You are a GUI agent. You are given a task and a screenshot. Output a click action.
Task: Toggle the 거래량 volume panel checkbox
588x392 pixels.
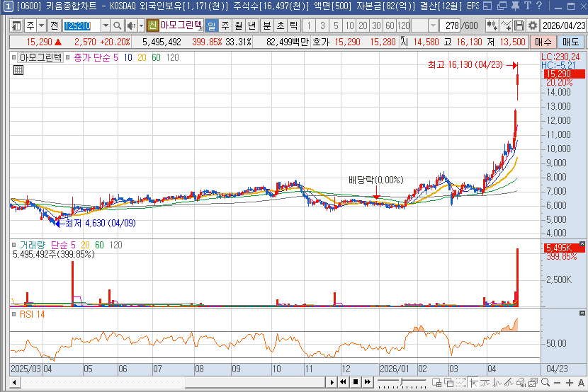[14, 246]
